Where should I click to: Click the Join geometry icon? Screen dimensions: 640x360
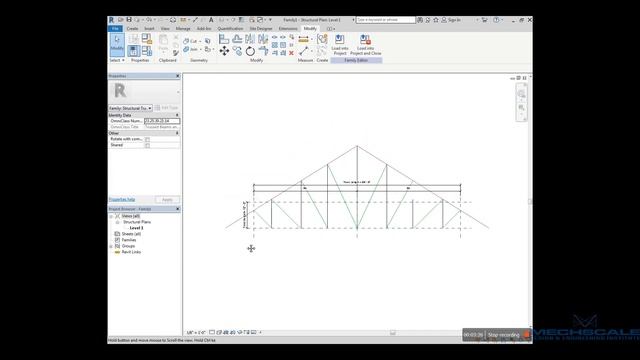pos(186,49)
